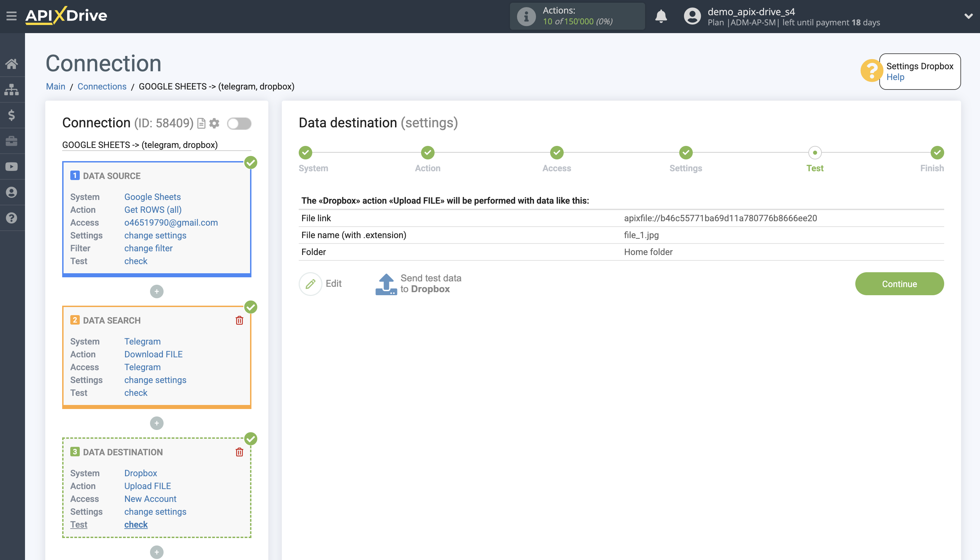Send test data to Dropbox

click(418, 284)
